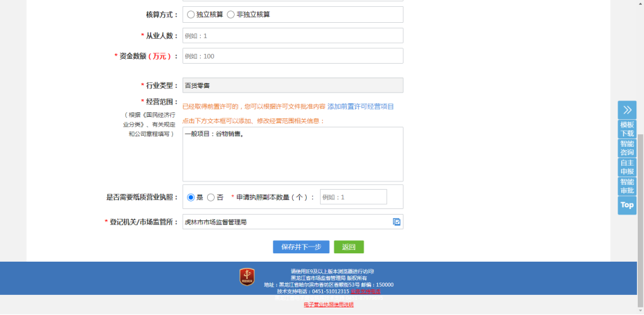Choose 否 for paper business license
The image size is (644, 315).
coord(211,197)
